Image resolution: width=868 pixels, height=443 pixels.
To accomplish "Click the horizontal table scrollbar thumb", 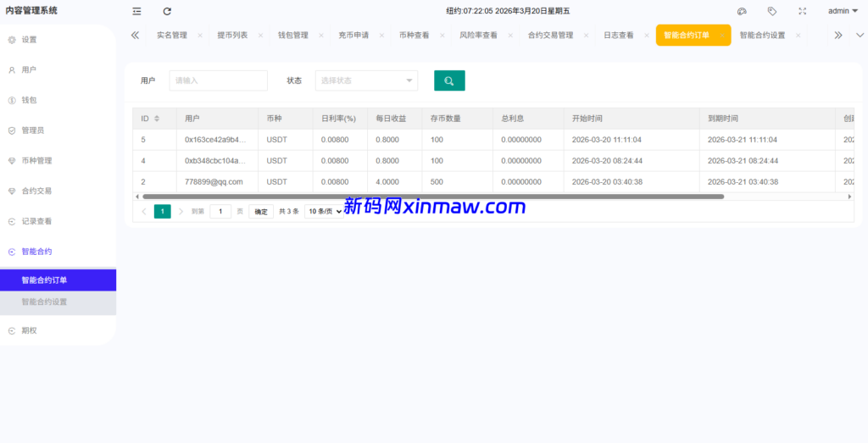I will (433, 197).
